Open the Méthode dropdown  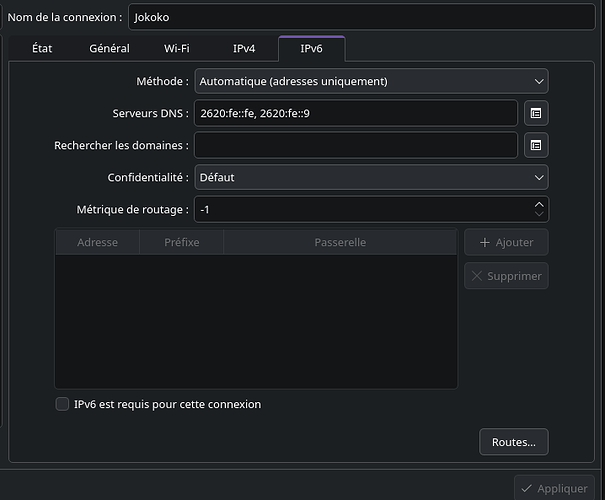pos(371,81)
